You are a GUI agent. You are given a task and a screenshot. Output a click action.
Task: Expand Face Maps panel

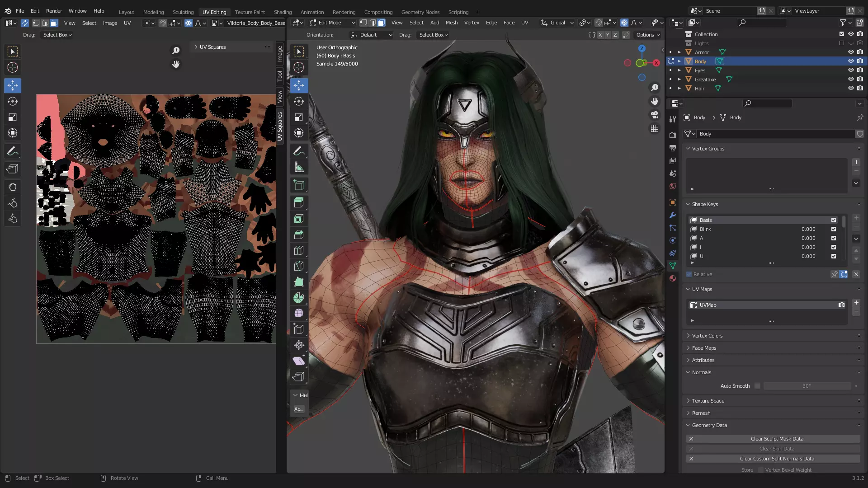pos(704,348)
